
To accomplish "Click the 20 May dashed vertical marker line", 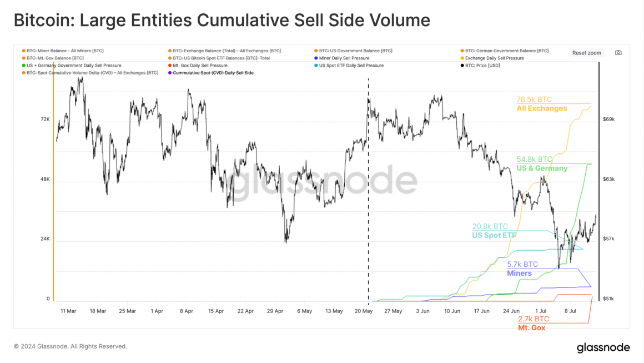I will click(368, 189).
